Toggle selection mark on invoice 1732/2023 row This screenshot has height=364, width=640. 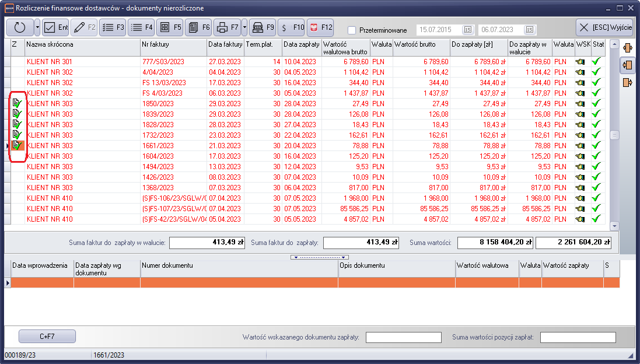tap(17, 135)
